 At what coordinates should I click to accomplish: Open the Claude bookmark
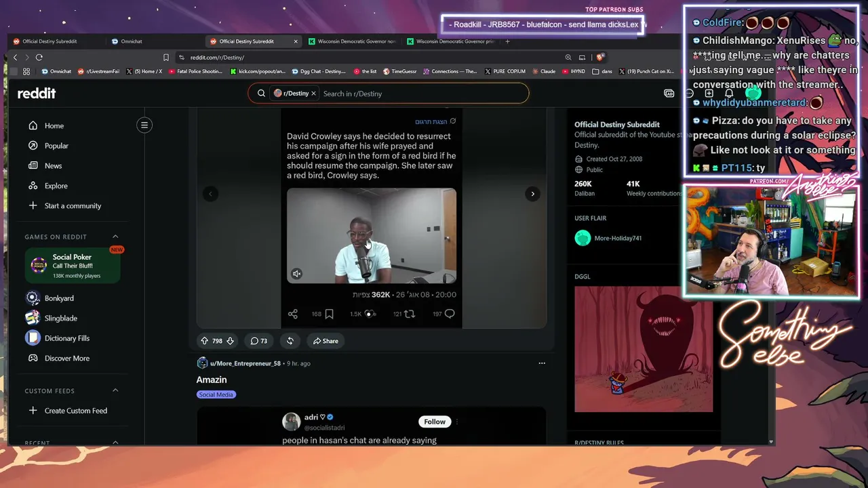(544, 71)
